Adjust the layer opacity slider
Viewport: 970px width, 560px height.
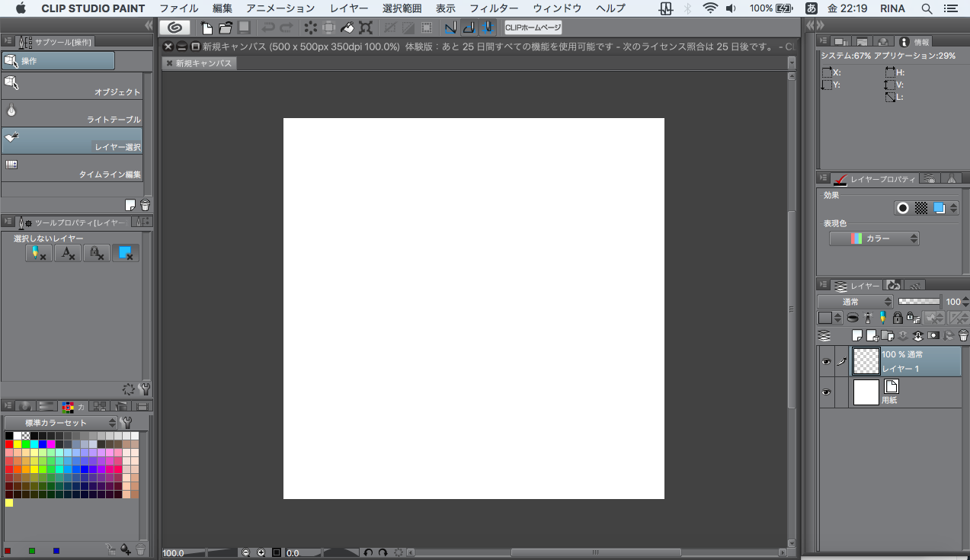(919, 302)
